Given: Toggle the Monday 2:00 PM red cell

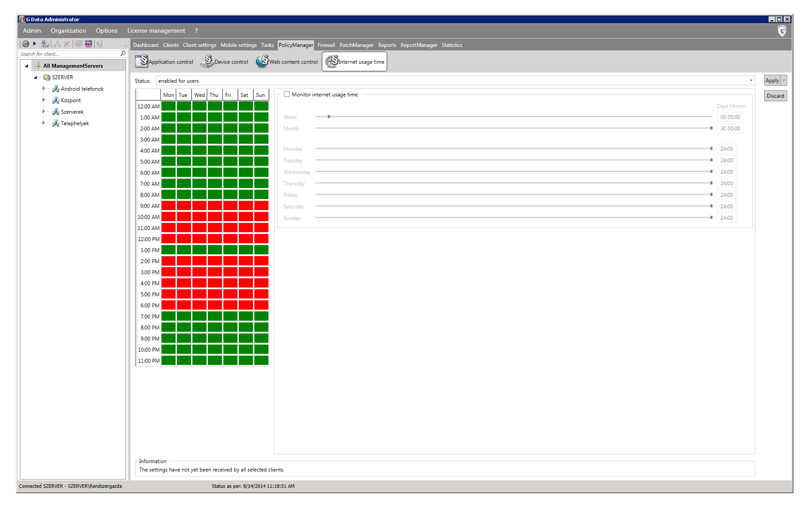Looking at the screenshot, I should click(169, 261).
